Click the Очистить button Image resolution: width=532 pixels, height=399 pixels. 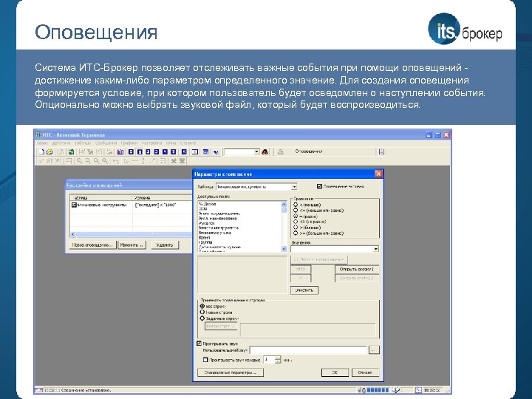304,290
